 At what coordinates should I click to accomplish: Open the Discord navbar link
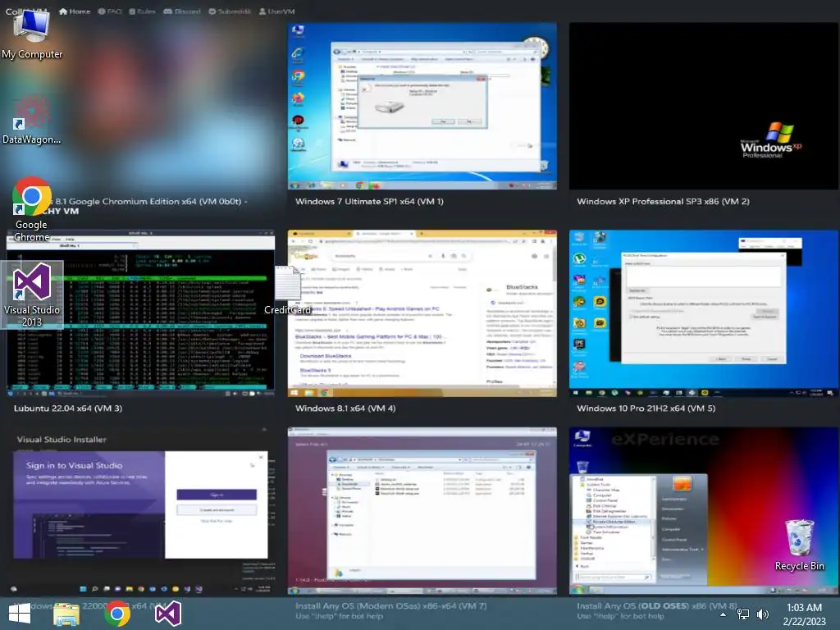point(182,11)
